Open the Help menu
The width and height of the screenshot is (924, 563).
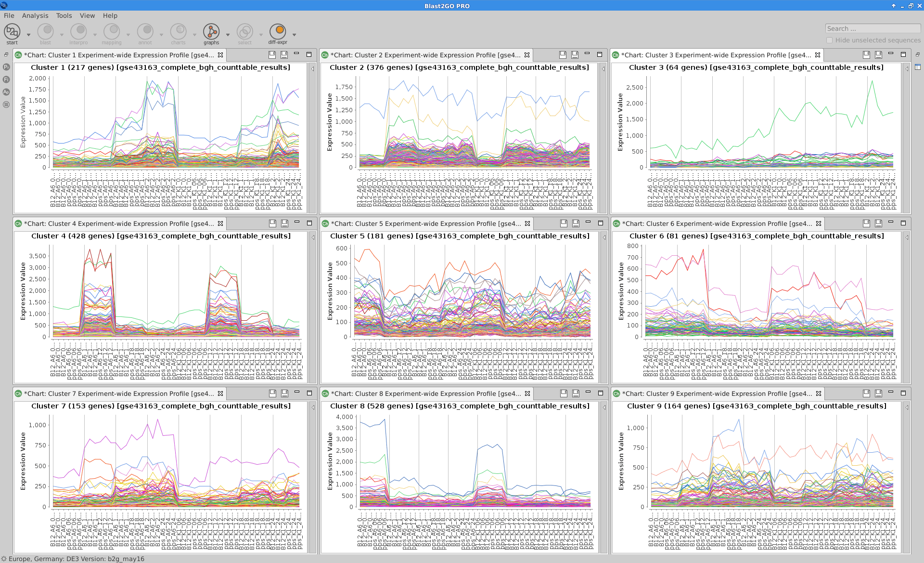[110, 15]
